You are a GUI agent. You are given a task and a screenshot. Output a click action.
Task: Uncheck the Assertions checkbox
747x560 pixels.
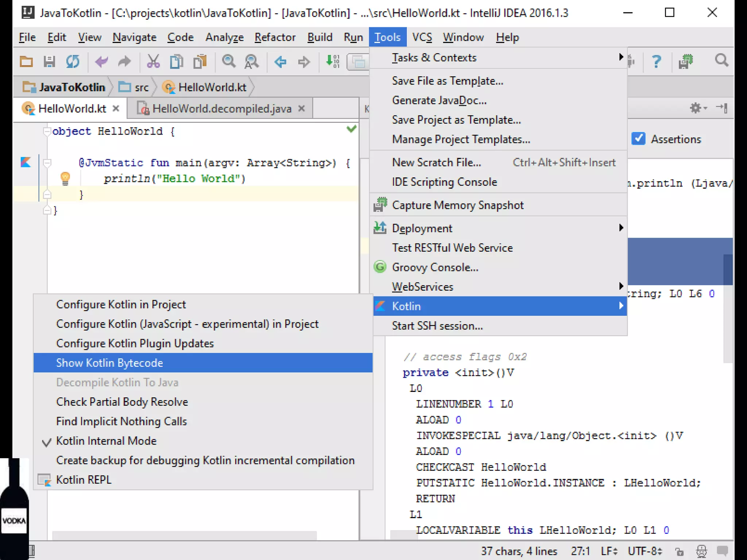(x=638, y=139)
